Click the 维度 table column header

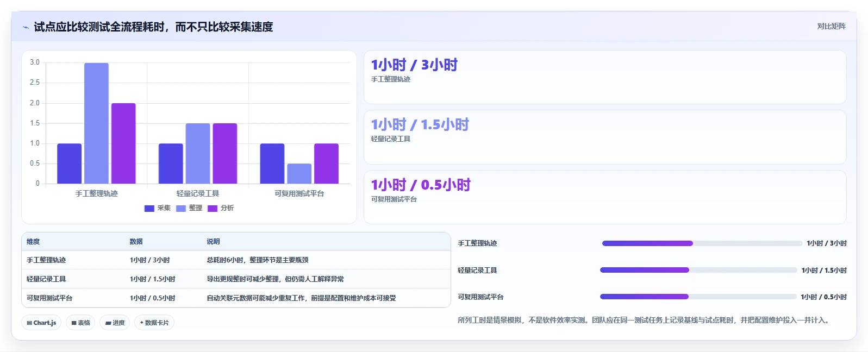point(33,242)
